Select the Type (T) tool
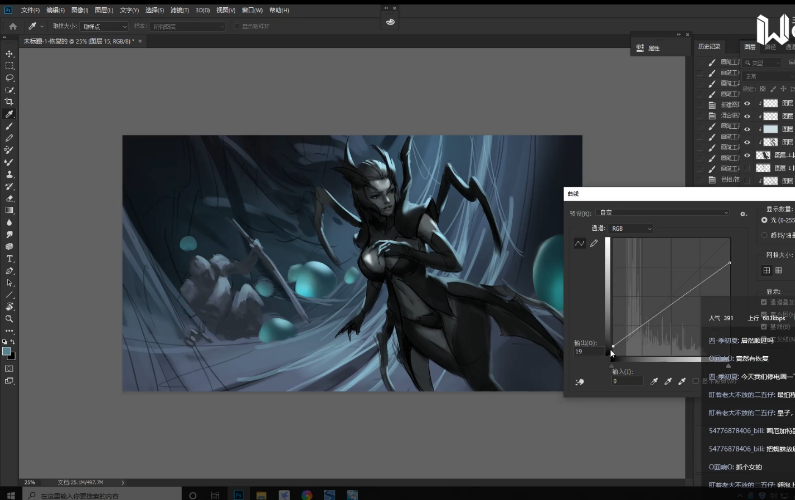The image size is (795, 500). pyautogui.click(x=9, y=259)
